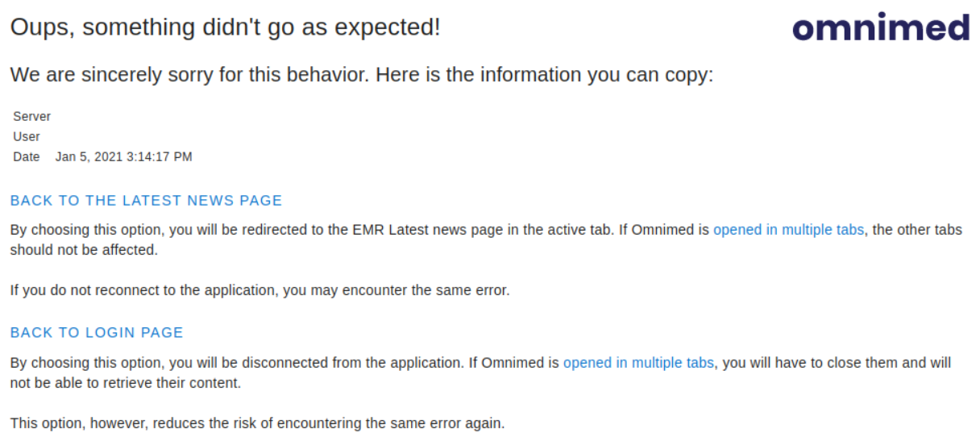Viewport: 980px width, 437px height.
Task: Click the 'We are sincerely sorry' subheading
Action: pyautogui.click(x=361, y=75)
